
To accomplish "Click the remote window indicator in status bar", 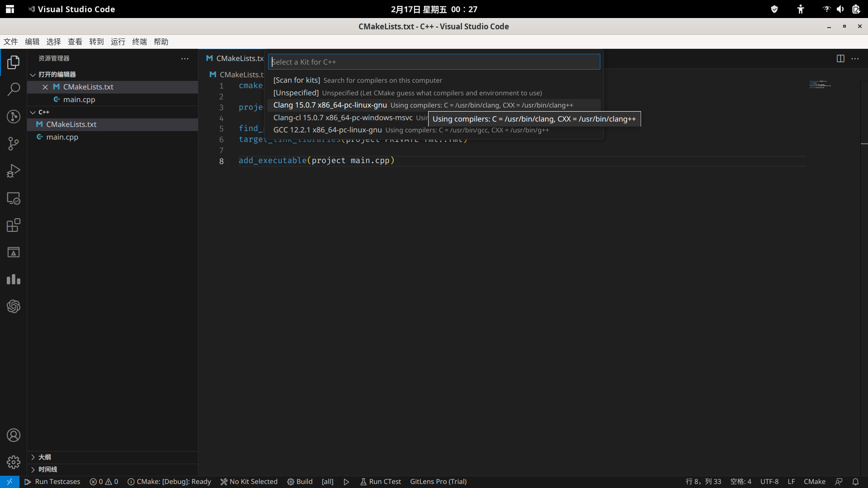I will coord(9,482).
